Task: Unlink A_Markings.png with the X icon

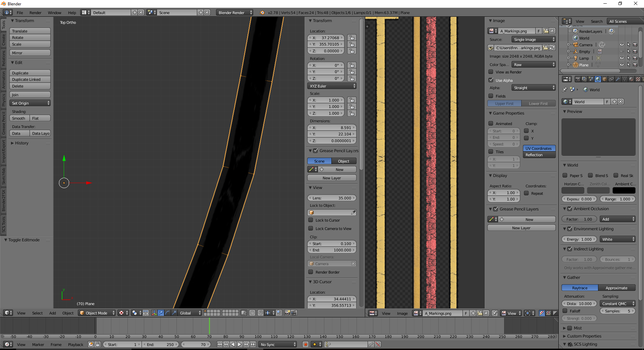Action: point(553,31)
